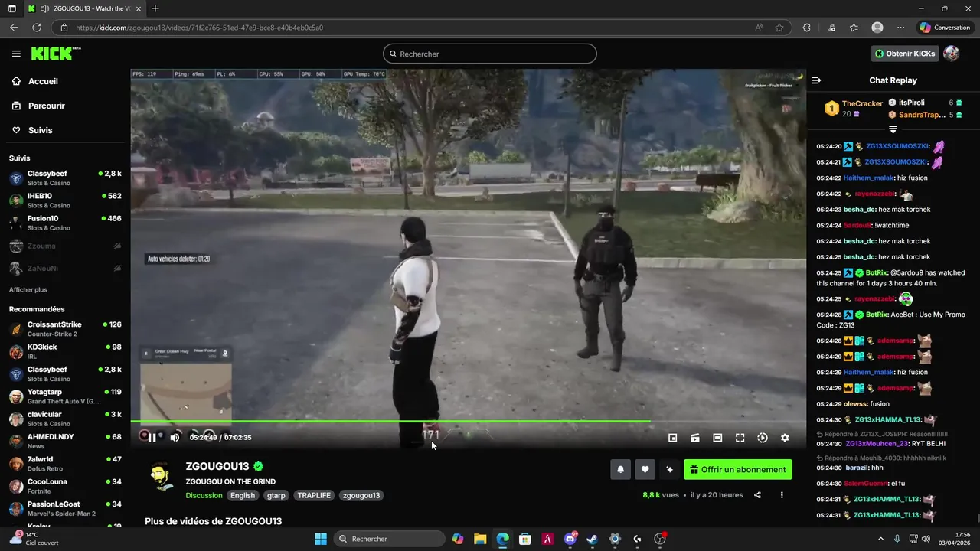Toggle follow heart for ZGOUGOU13
The height and width of the screenshot is (551, 980).
pos(645,469)
